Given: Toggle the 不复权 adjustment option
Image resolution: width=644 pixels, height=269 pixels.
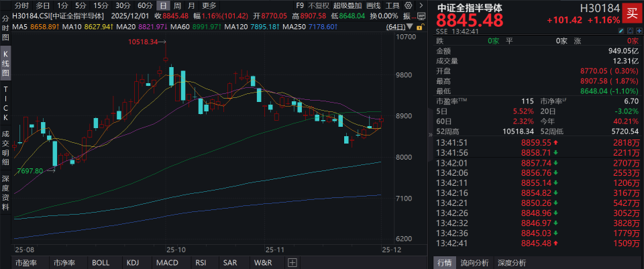Looking at the screenshot, I should (x=319, y=6).
